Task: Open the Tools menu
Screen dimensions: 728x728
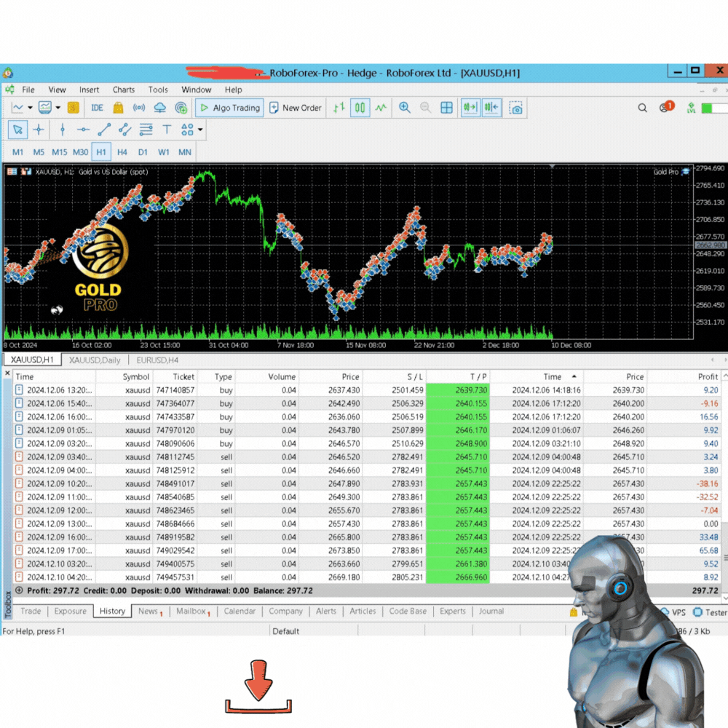Action: coord(158,90)
